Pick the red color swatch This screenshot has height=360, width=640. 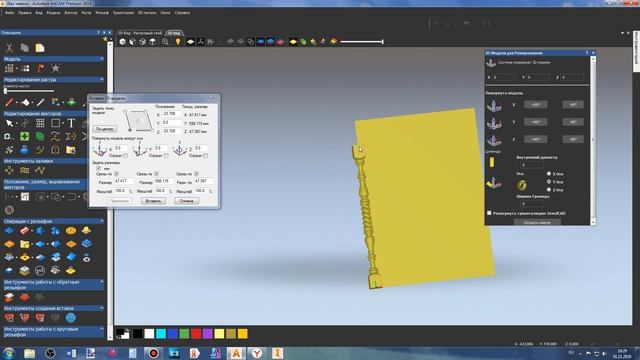tap(196, 334)
